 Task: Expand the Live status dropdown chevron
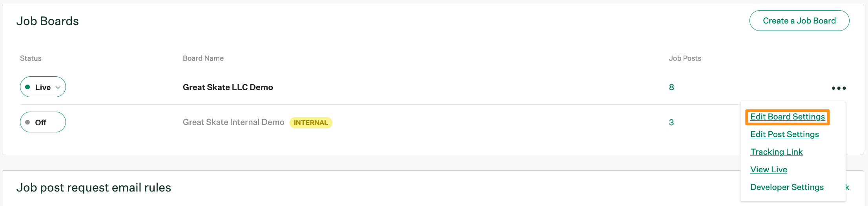[58, 87]
